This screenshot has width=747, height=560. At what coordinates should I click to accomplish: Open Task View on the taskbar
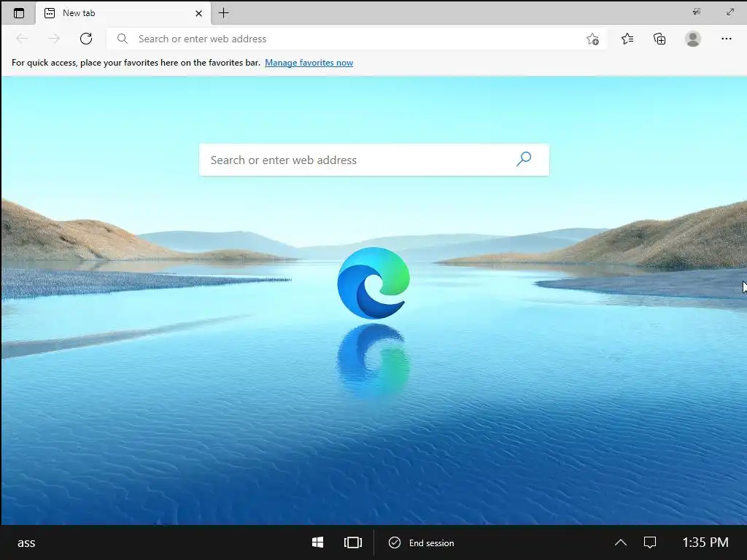coord(352,542)
